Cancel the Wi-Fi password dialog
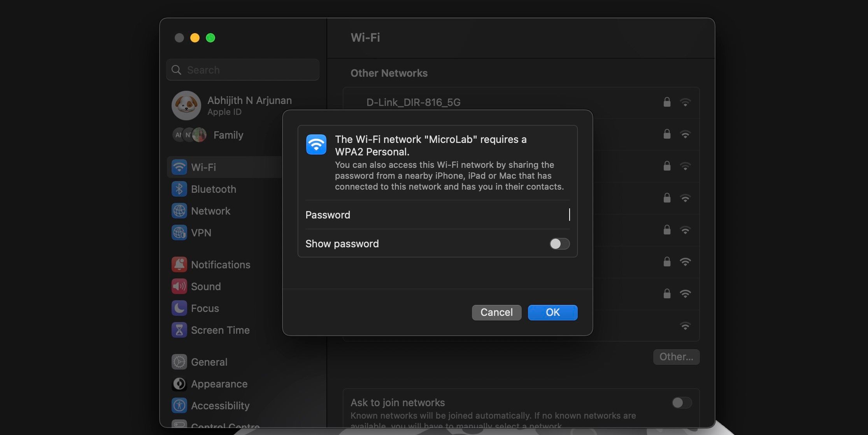This screenshot has width=868, height=435. [496, 312]
